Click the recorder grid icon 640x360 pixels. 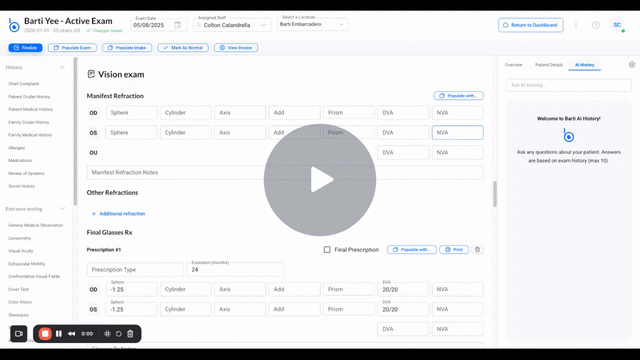tap(107, 333)
